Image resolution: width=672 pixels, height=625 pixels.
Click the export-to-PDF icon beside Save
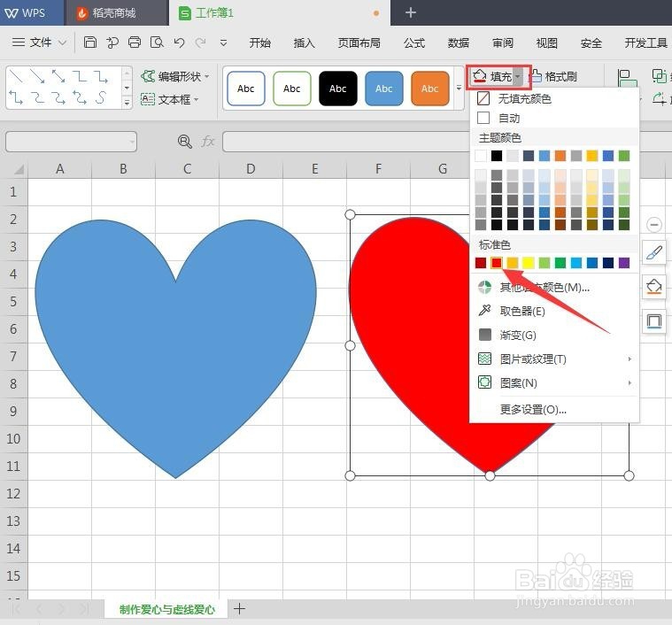(x=112, y=42)
